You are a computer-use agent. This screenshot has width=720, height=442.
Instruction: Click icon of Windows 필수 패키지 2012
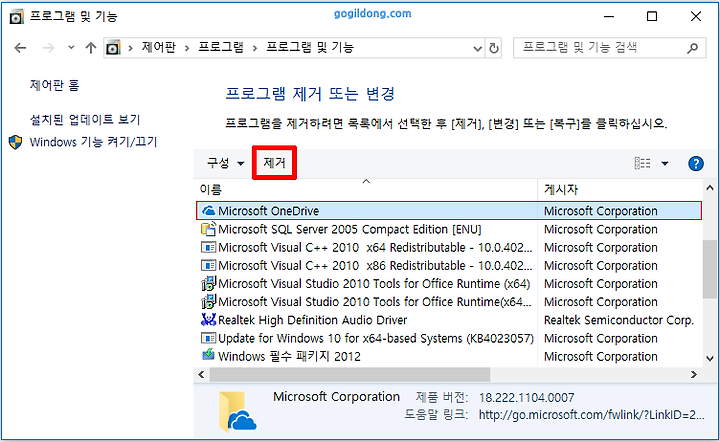[x=208, y=355]
